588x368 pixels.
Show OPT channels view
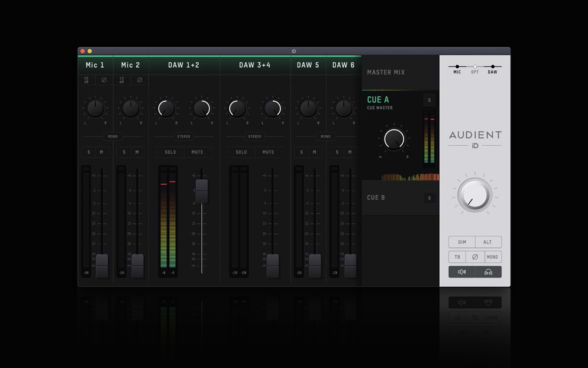click(x=475, y=69)
